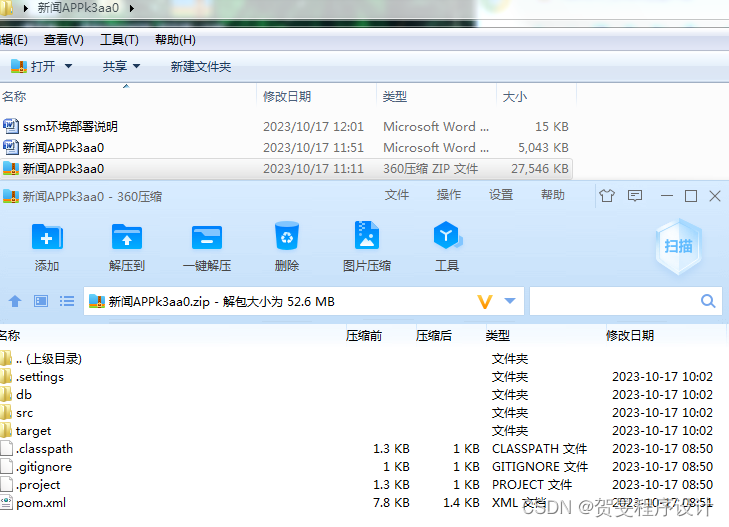This screenshot has width=729, height=527.
Task: Open the 工具 hexagon tool icon
Action: 447,236
